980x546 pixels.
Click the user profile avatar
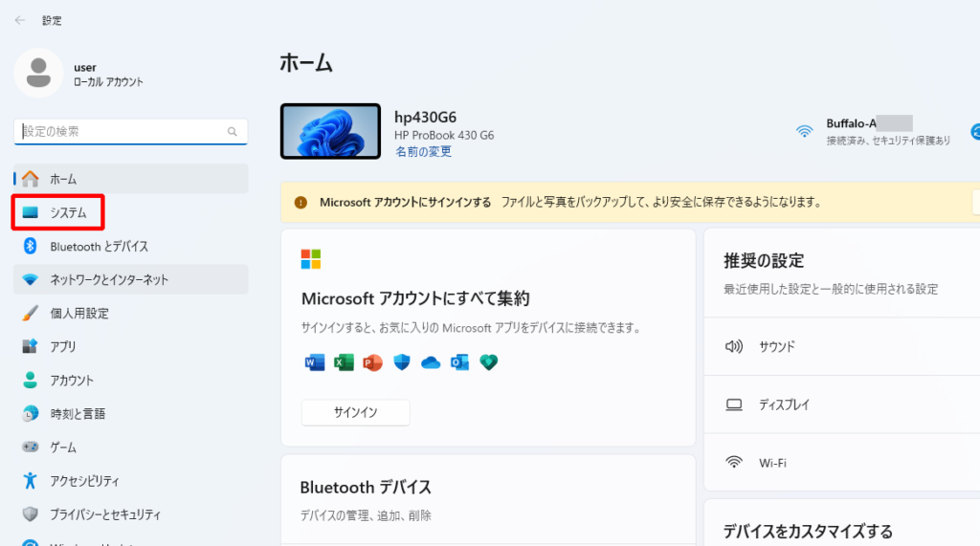tap(38, 73)
